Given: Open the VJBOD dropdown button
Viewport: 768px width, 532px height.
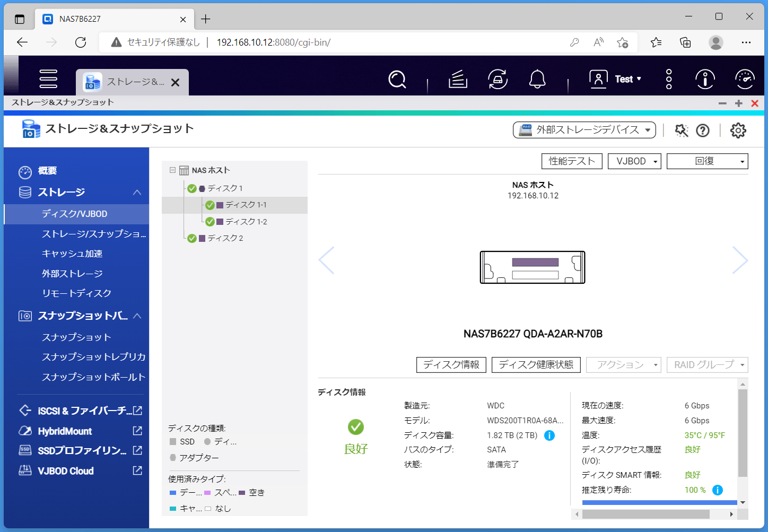Looking at the screenshot, I should [x=634, y=161].
